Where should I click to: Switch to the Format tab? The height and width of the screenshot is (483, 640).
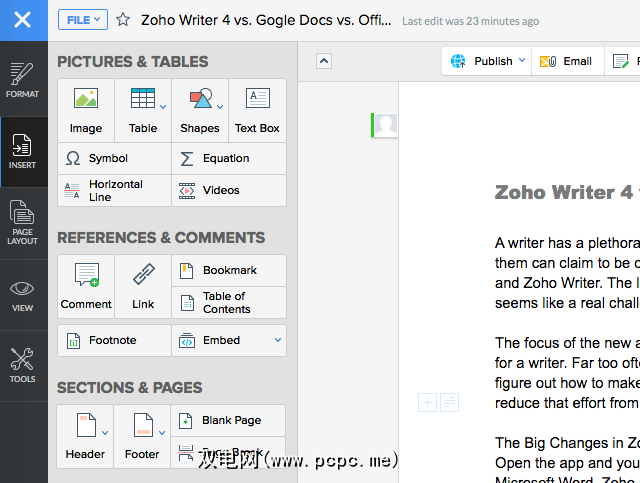coord(22,80)
